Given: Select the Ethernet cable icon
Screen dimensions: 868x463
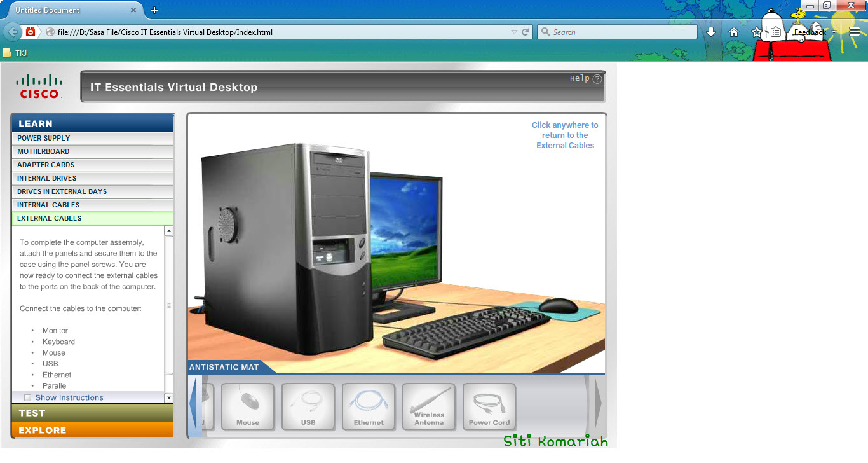Looking at the screenshot, I should click(x=369, y=406).
